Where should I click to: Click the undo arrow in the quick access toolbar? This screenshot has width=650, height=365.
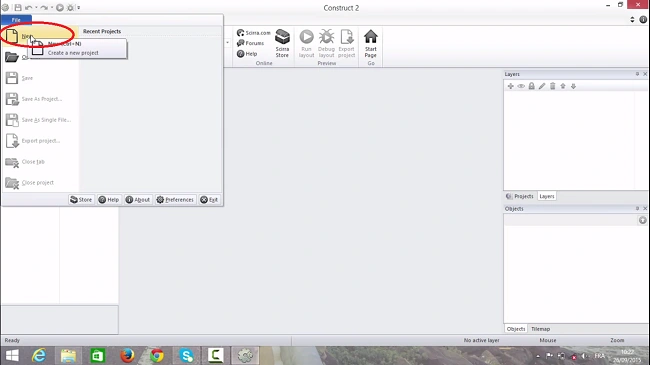[x=28, y=7]
